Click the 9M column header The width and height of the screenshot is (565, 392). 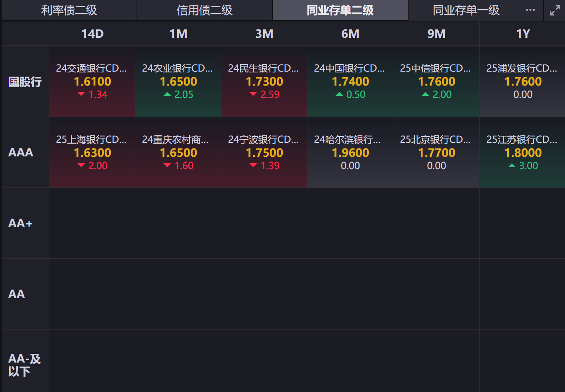[436, 34]
